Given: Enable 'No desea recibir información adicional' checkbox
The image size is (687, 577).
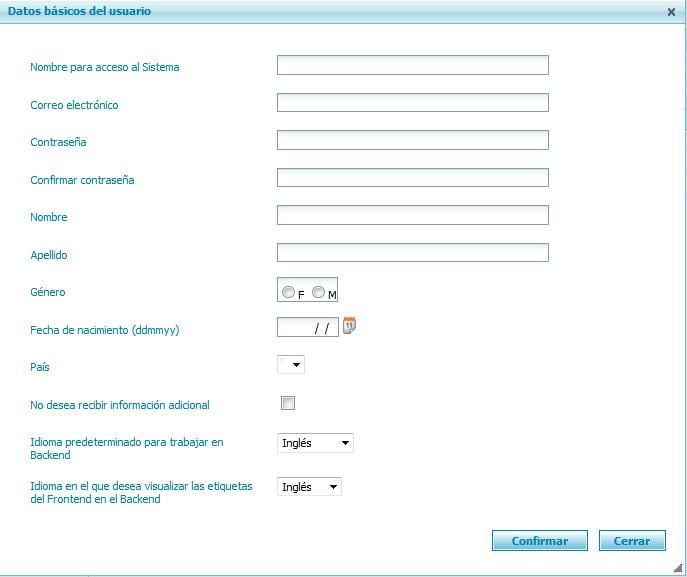Looking at the screenshot, I should click(288, 404).
